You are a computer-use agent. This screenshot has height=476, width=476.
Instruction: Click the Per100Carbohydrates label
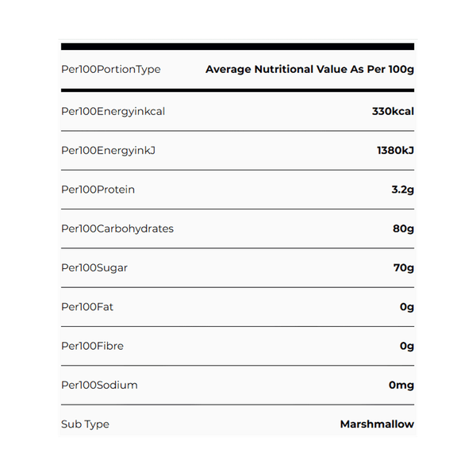117,228
